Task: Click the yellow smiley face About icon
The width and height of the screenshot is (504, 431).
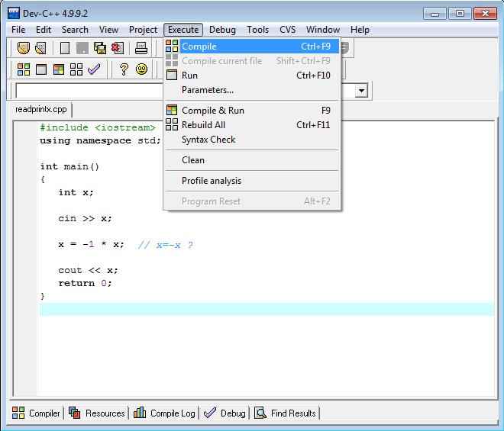Action: [141, 69]
